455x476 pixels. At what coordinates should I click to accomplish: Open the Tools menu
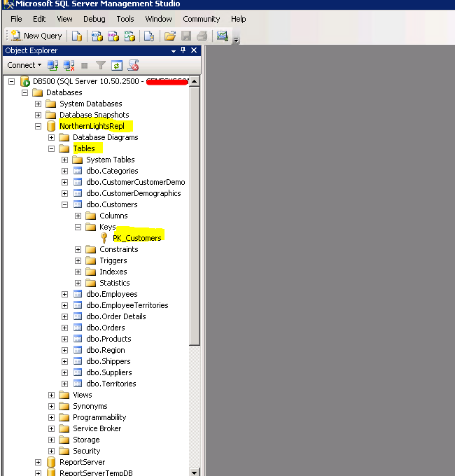click(x=125, y=19)
